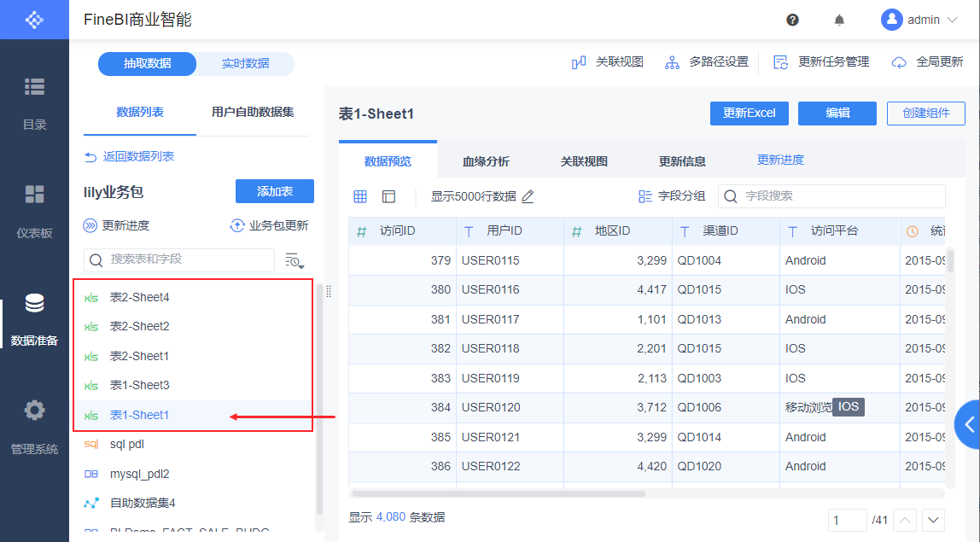Image resolution: width=980 pixels, height=542 pixels.
Task: Open the 仪表板 dashboard sidebar icon
Action: tap(34, 195)
